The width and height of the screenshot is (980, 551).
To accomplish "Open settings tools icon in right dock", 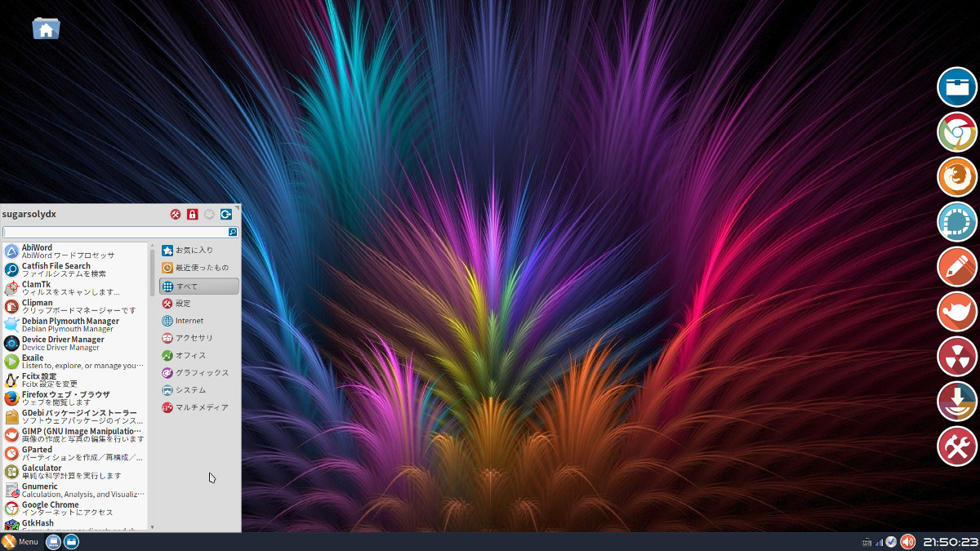I will (x=957, y=447).
